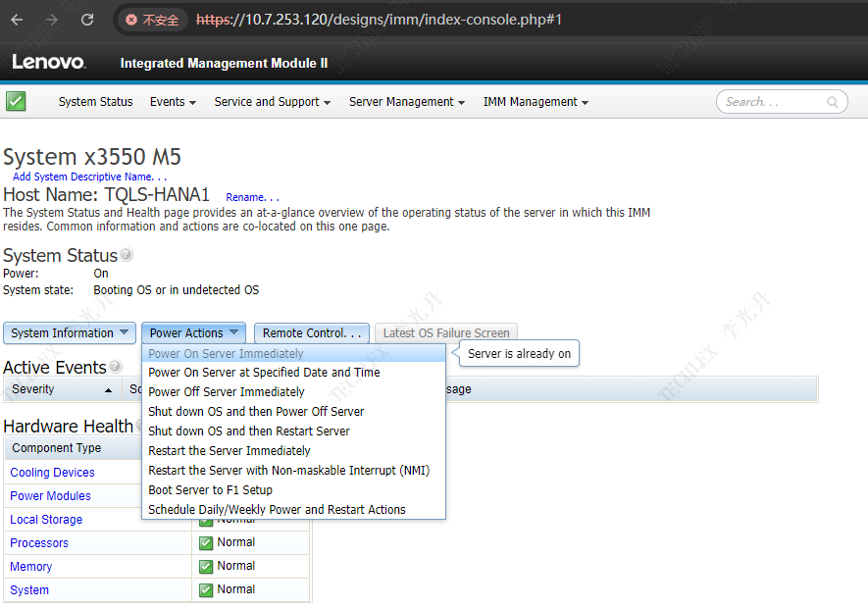Select Restart the Server Immediately
Screen dimensions: 868x609
click(x=293, y=451)
